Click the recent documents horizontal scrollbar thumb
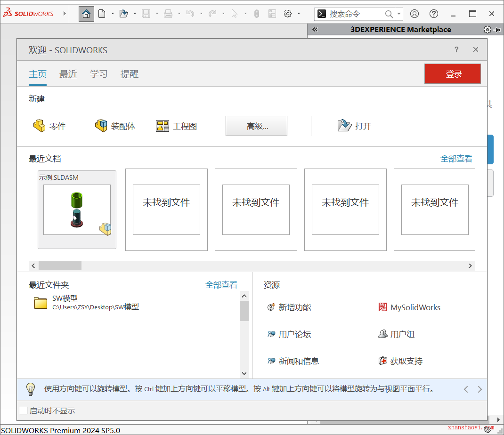504x435 pixels. (x=60, y=266)
